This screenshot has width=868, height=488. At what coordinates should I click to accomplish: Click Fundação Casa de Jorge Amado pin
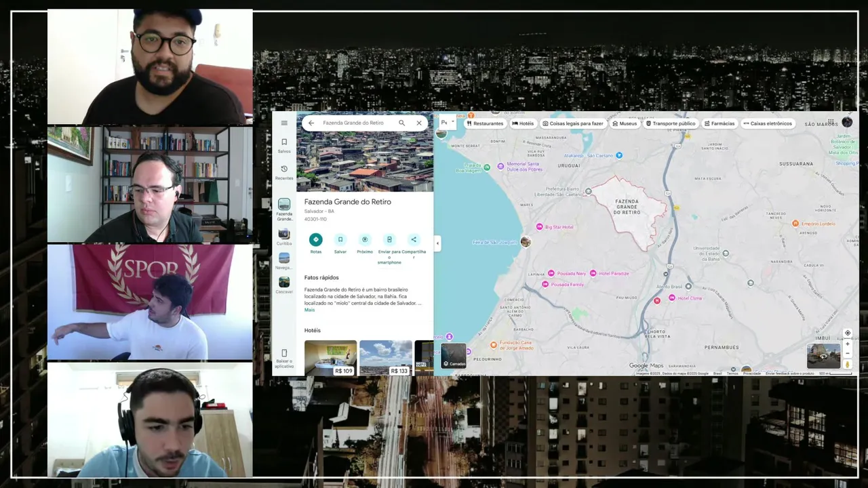click(x=494, y=345)
